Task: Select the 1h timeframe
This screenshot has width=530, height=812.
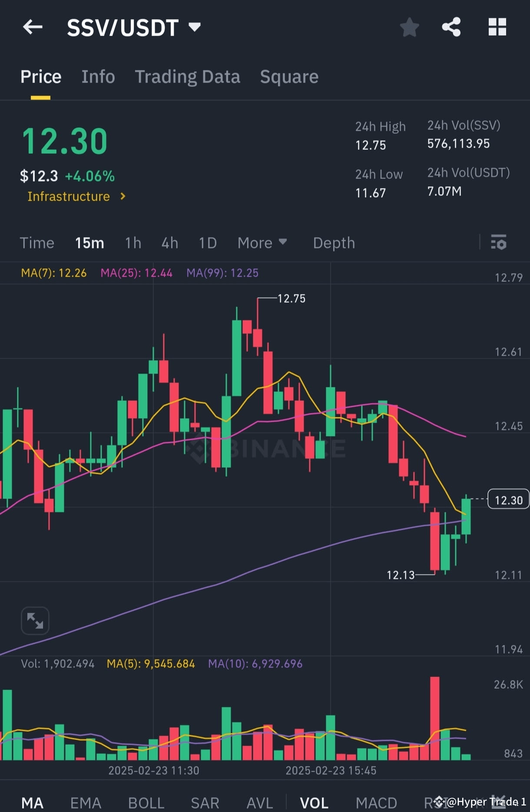Action: pos(132,243)
